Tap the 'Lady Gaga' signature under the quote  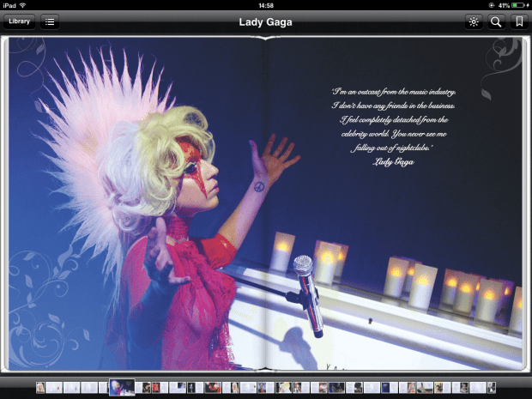[x=393, y=162]
